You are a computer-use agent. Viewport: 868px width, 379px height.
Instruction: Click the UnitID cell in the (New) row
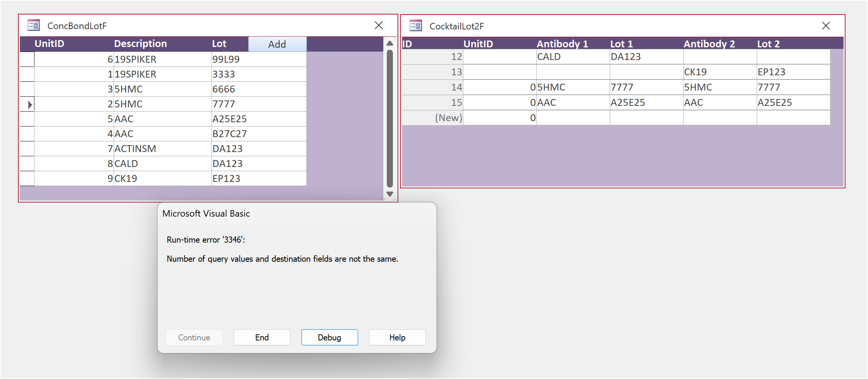499,118
